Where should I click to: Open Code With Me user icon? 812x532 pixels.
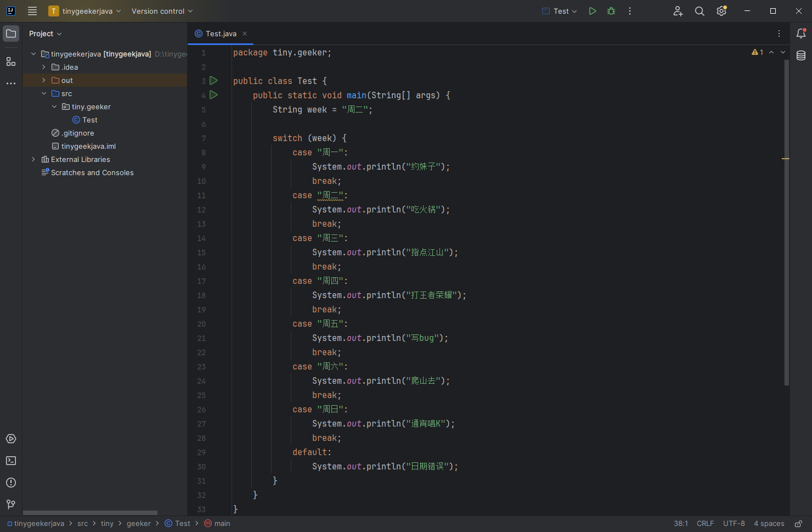678,11
